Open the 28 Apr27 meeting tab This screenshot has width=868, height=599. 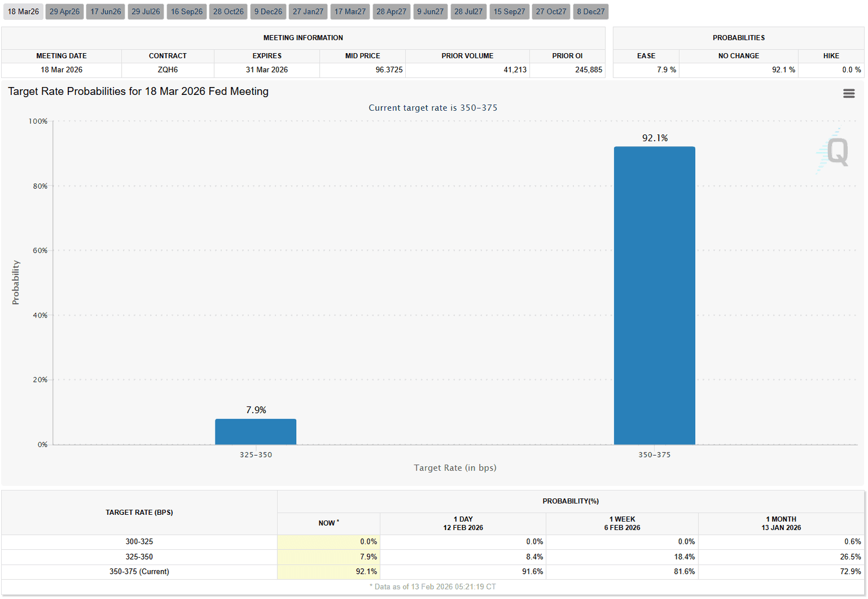(391, 12)
